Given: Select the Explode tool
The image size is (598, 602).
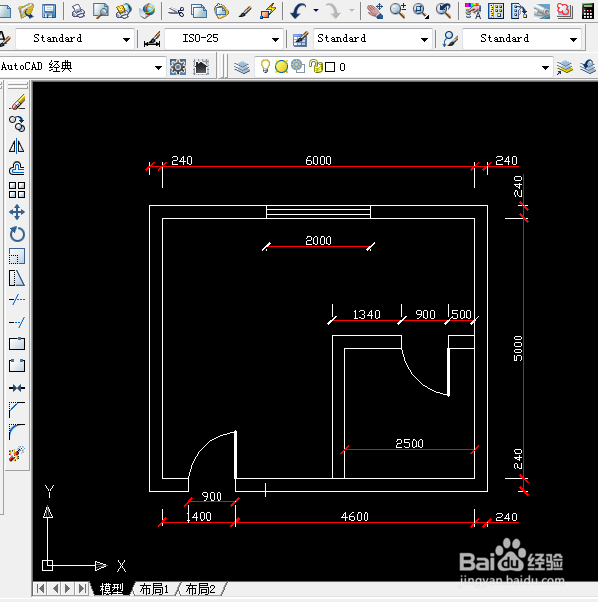Looking at the screenshot, I should click(x=17, y=454).
